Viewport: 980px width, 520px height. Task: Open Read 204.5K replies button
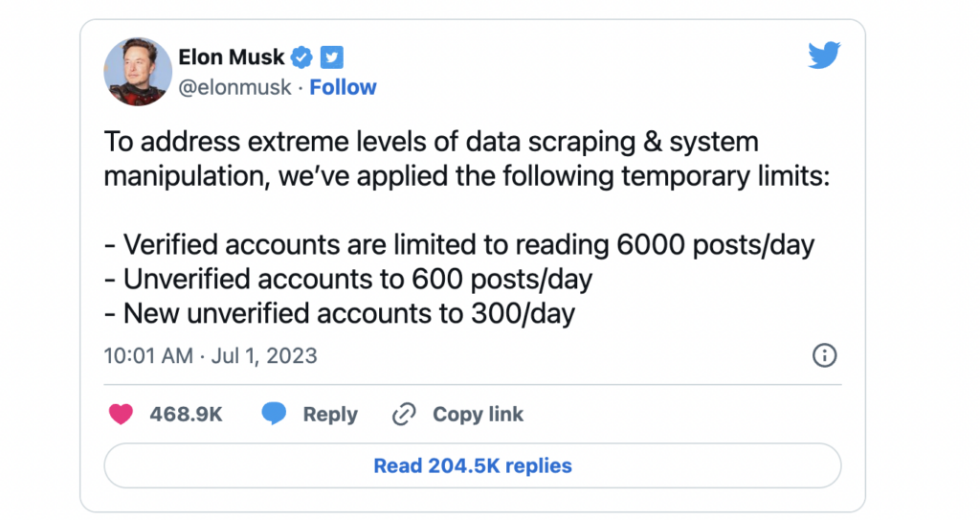(x=472, y=466)
